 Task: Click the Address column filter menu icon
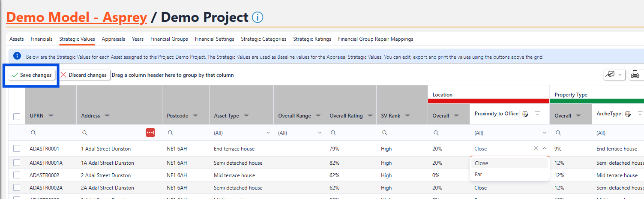[107, 116]
